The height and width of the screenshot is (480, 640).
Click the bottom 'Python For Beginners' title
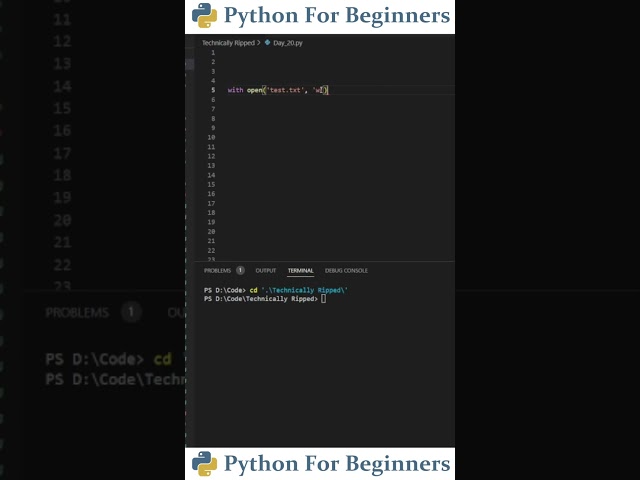pos(337,464)
